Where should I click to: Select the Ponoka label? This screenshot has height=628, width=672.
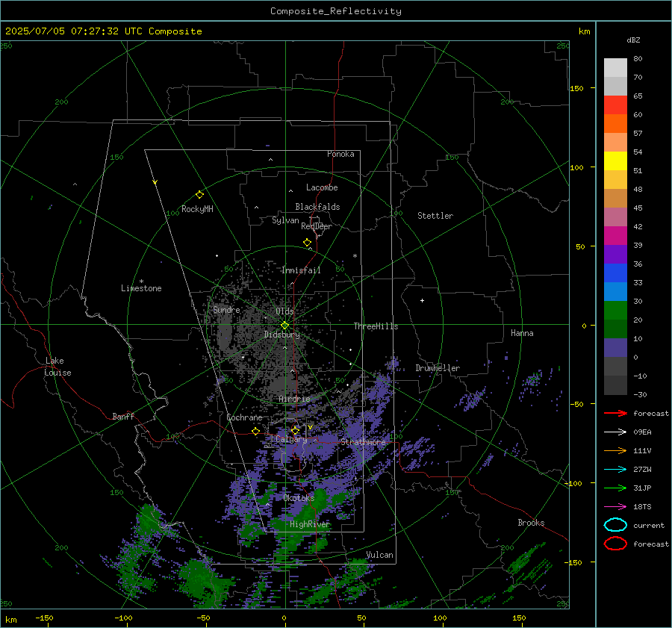tap(340, 154)
